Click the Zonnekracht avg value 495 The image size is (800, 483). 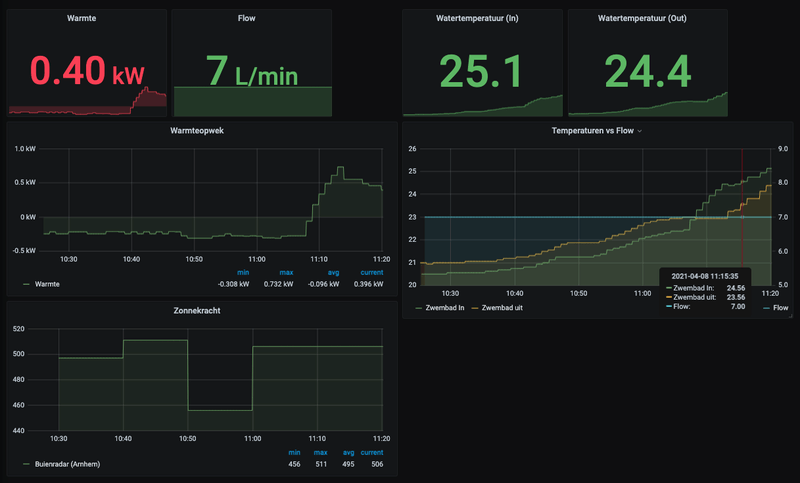348,464
